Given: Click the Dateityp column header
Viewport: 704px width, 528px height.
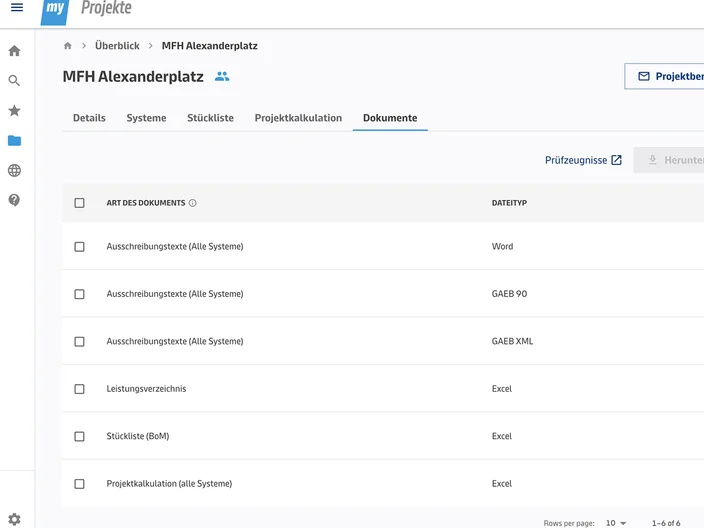Looking at the screenshot, I should (x=509, y=203).
